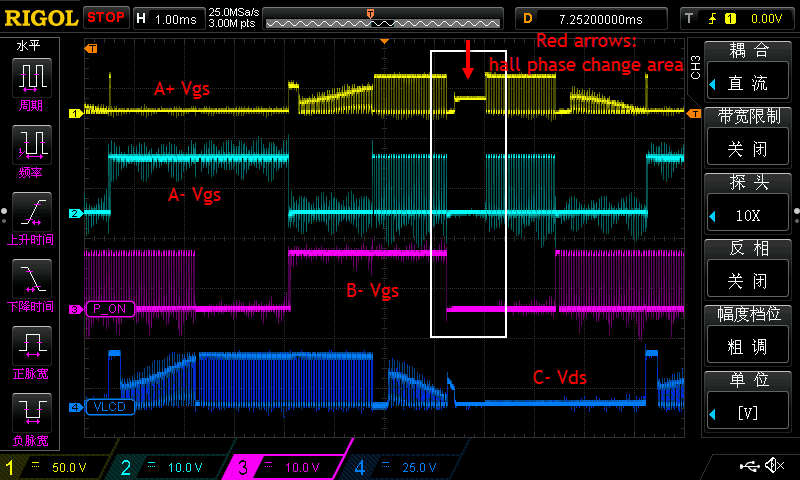Click the muted speaker sound icon
The height and width of the screenshot is (480, 800).
tap(774, 465)
